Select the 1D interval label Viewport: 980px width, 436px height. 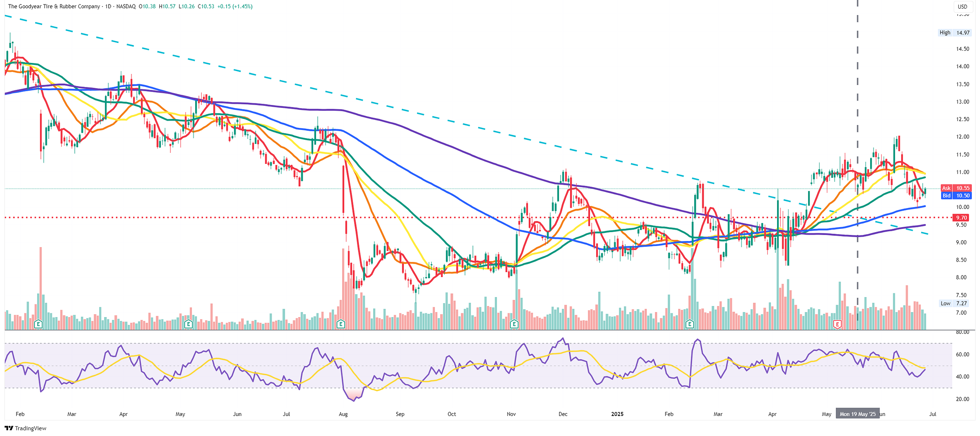pyautogui.click(x=108, y=7)
